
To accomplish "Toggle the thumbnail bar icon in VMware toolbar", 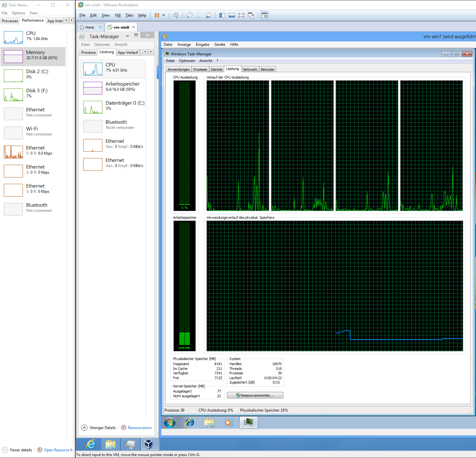I will 232,15.
